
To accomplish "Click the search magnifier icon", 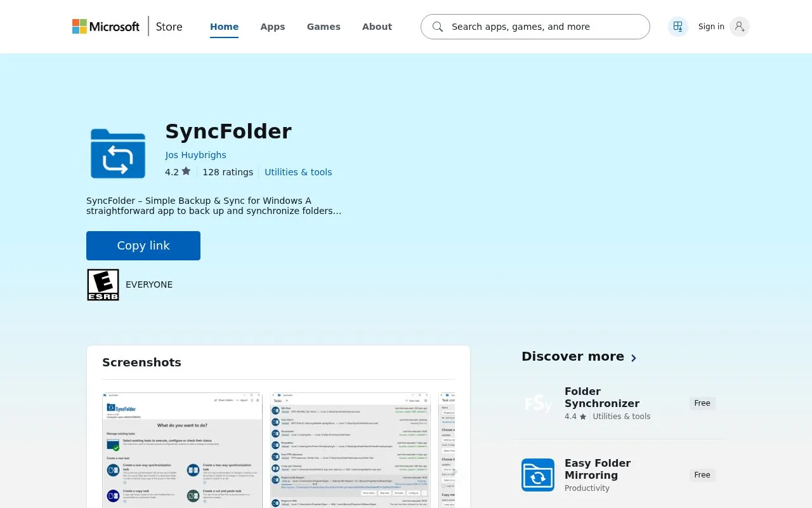I will 438,27.
